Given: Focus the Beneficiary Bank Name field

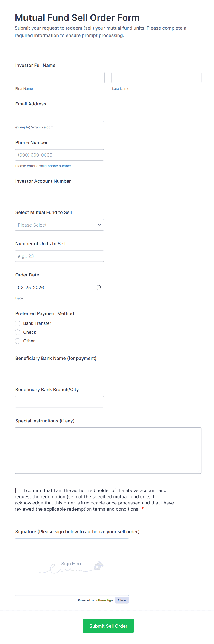Looking at the screenshot, I should click(x=59, y=370).
